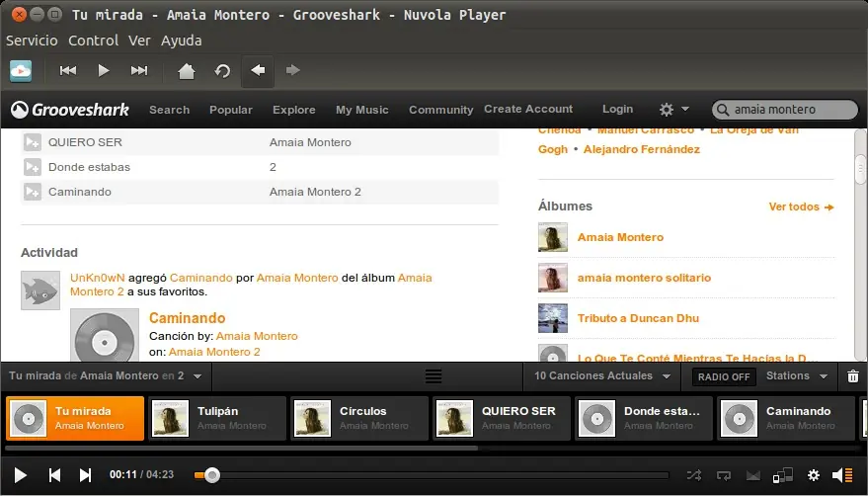
Task: Select Tulipán in the queue
Action: point(217,418)
